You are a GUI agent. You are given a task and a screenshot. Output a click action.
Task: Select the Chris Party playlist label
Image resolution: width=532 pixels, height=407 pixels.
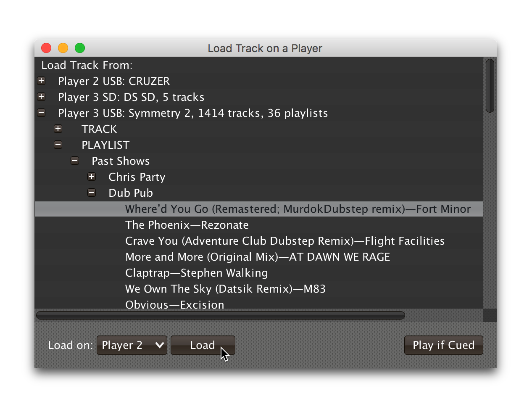pyautogui.click(x=137, y=177)
